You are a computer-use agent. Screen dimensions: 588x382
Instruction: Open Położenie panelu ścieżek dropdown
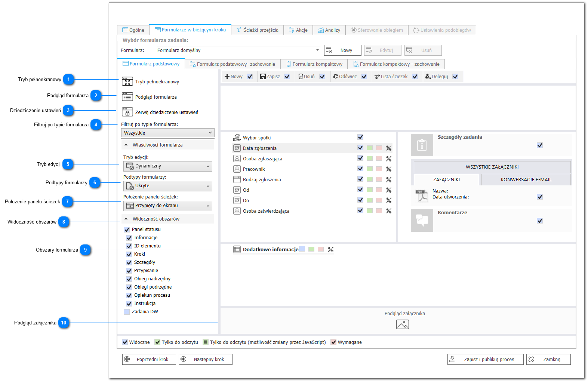(168, 206)
